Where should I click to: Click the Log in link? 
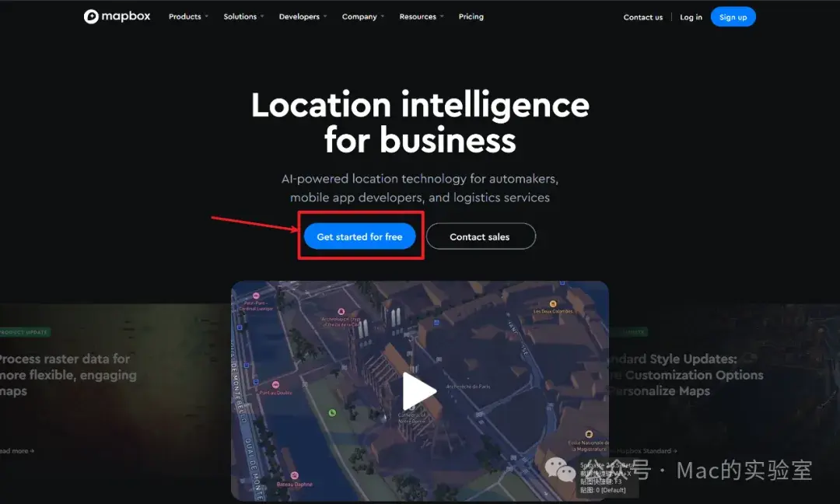(x=691, y=16)
